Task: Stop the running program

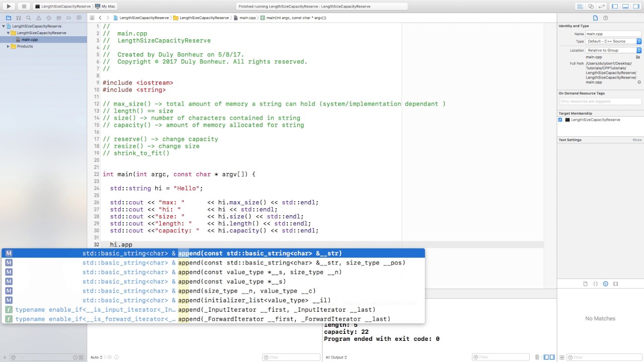Action: click(24, 7)
